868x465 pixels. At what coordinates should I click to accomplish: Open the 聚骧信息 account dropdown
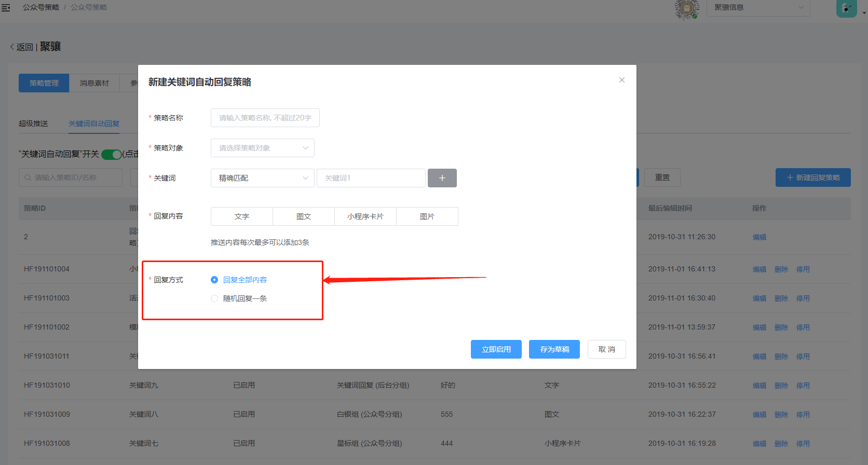click(x=758, y=8)
